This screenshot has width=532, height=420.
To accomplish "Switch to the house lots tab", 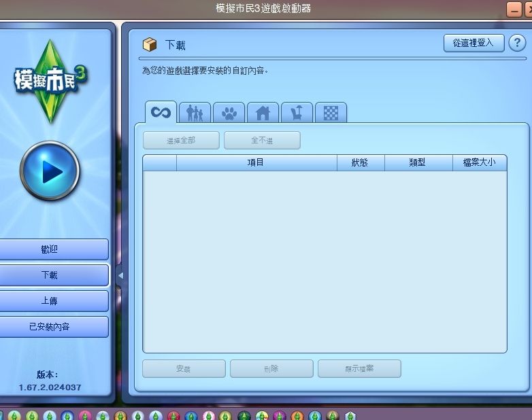I will tap(263, 113).
